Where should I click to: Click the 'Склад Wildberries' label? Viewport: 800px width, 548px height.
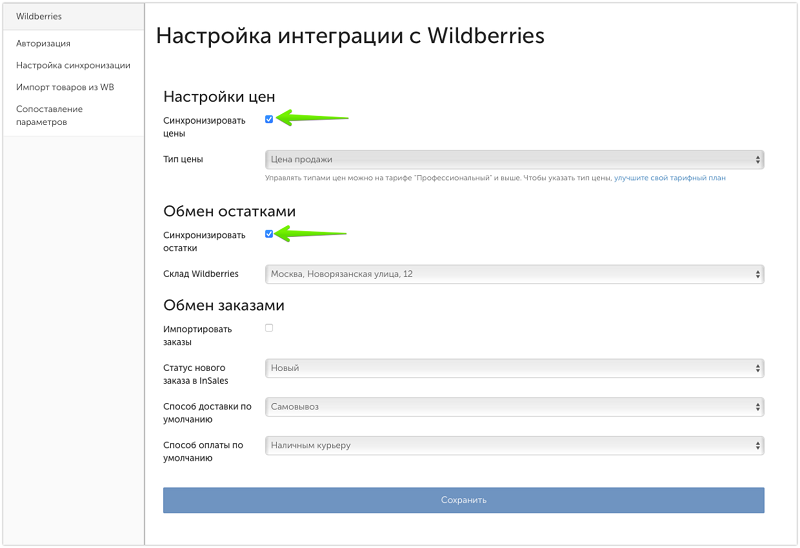pos(201,274)
